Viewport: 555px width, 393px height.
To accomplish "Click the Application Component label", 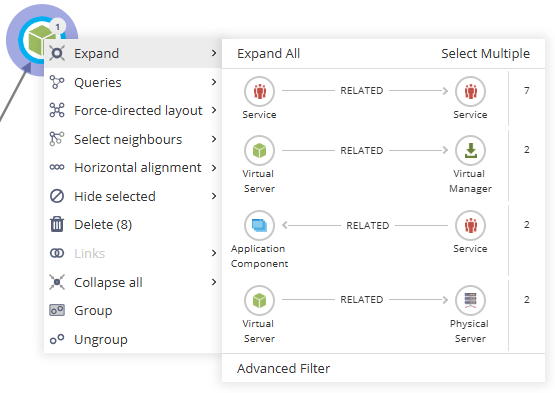I will click(259, 256).
